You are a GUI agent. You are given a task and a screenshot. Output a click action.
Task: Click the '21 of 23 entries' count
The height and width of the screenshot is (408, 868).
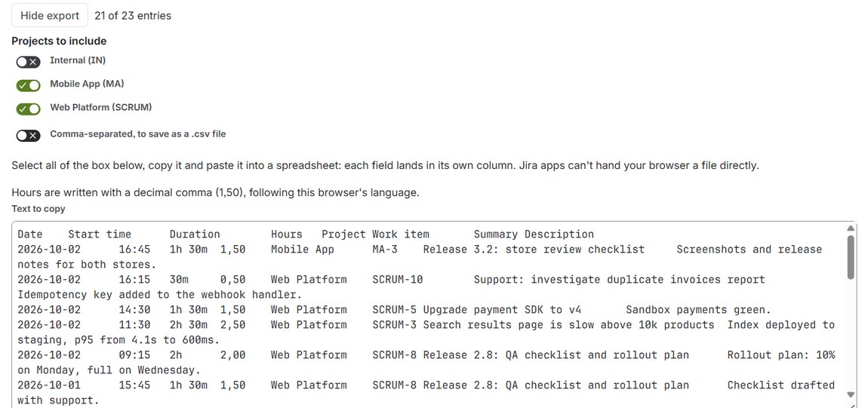point(133,16)
